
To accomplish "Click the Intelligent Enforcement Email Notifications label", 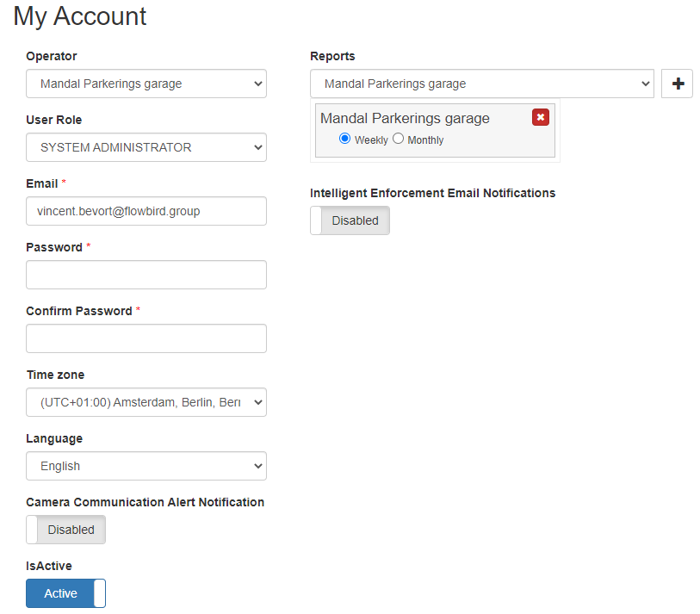I will (x=432, y=193).
